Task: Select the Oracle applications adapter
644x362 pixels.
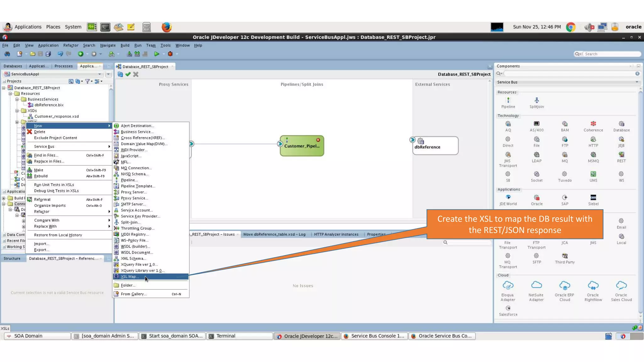Action: (536, 200)
